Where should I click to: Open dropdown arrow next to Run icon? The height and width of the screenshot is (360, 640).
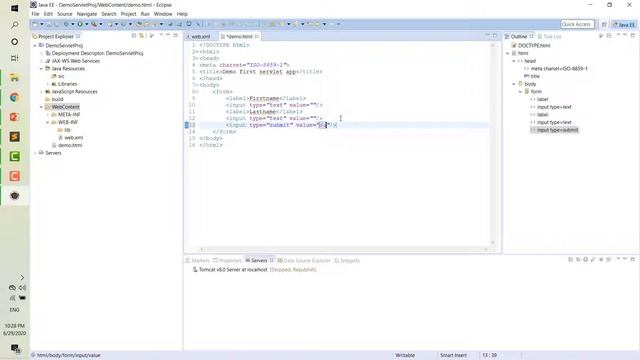tap(87, 24)
